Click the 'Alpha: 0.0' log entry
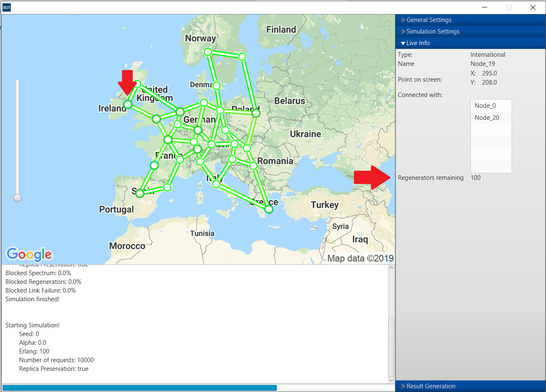 click(33, 343)
